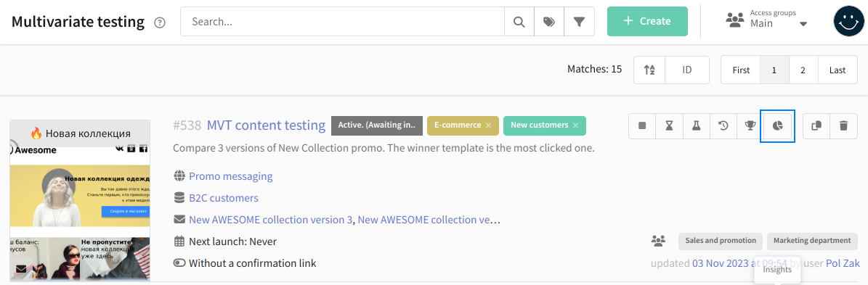The image size is (868, 285).
Task: Toggle sort order A-Z button
Action: pyautogui.click(x=649, y=70)
